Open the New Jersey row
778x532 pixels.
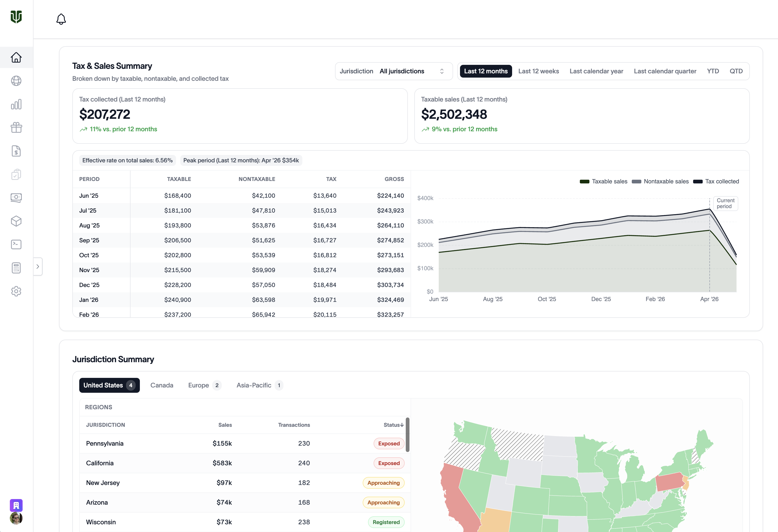[245, 483]
